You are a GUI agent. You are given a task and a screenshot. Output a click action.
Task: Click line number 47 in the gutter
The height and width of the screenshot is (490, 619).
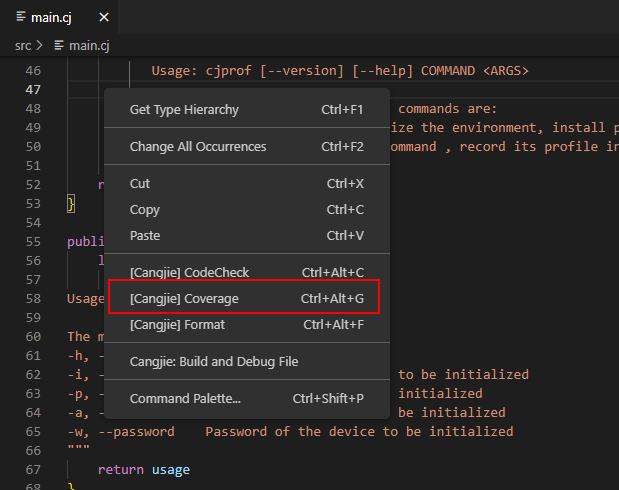tap(32, 90)
